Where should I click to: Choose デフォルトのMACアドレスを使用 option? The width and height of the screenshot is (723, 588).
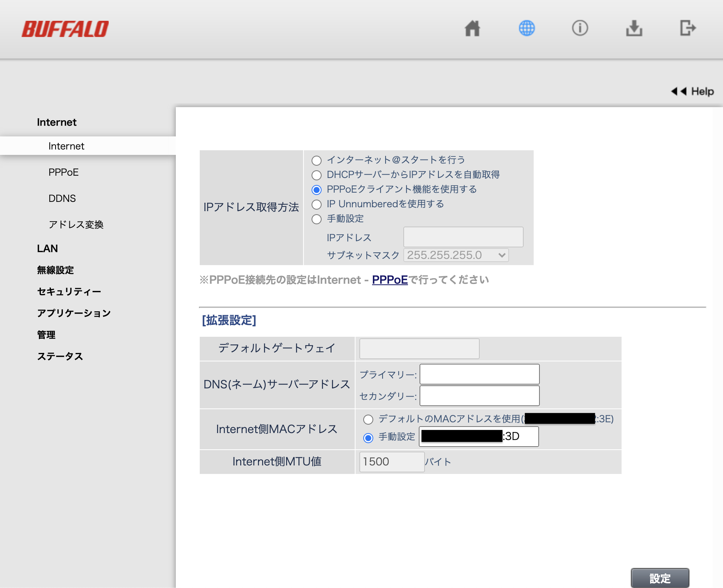coord(368,420)
